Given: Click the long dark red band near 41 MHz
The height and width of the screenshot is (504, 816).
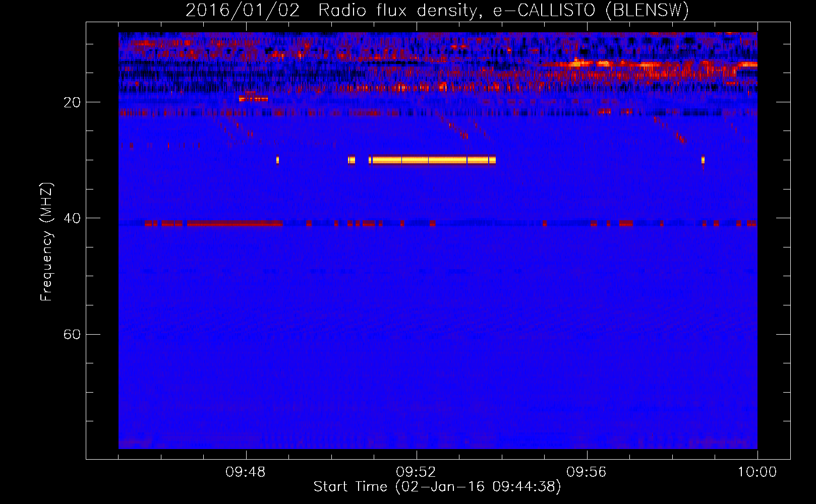Looking at the screenshot, I should click(x=235, y=223).
